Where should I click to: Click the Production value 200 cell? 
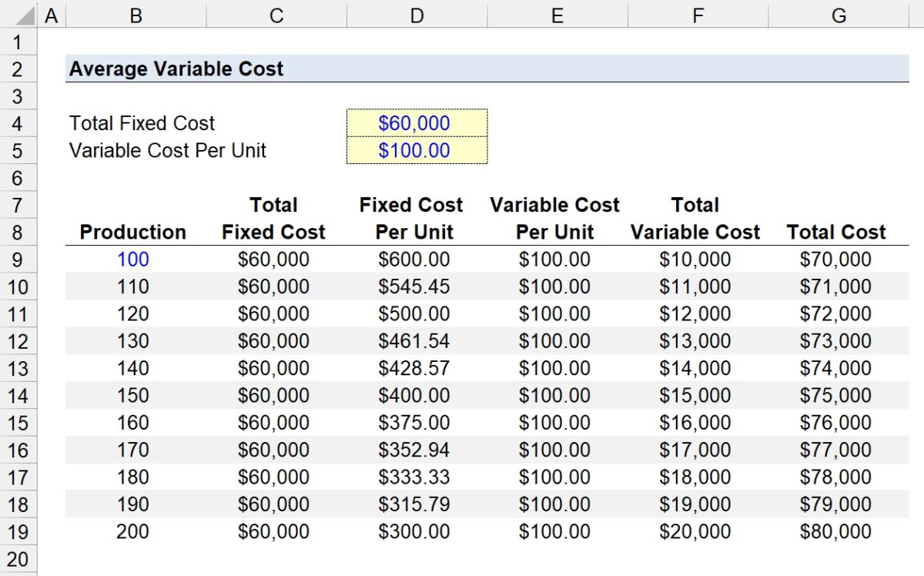coord(132,531)
